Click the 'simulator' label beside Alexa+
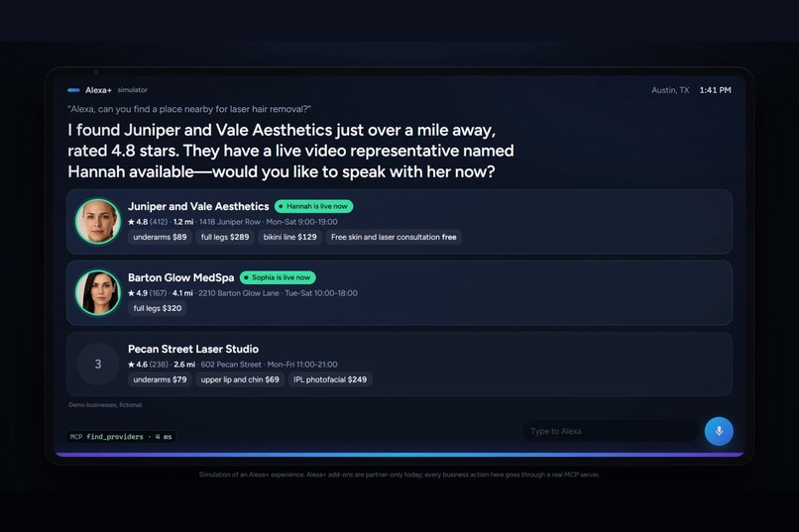 point(133,89)
